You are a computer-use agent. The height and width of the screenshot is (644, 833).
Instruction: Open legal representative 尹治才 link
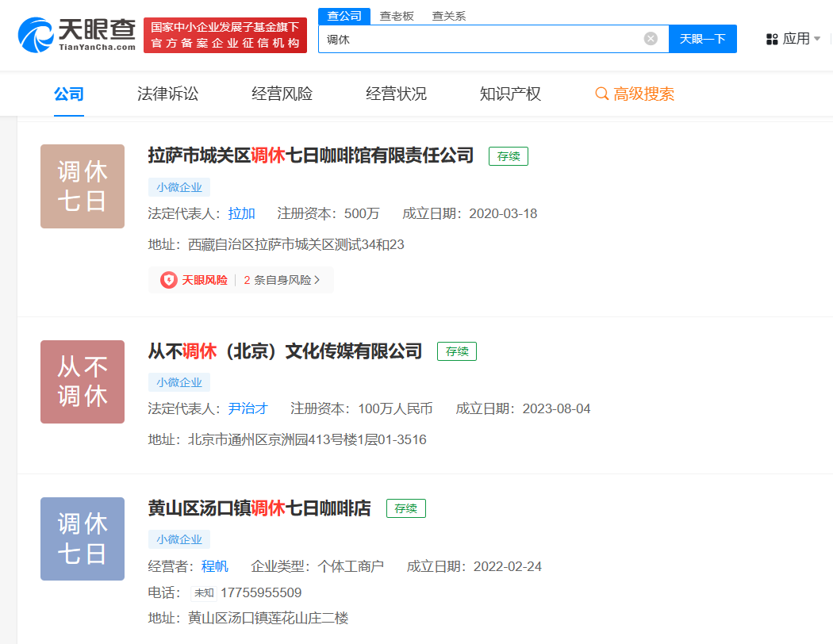248,408
